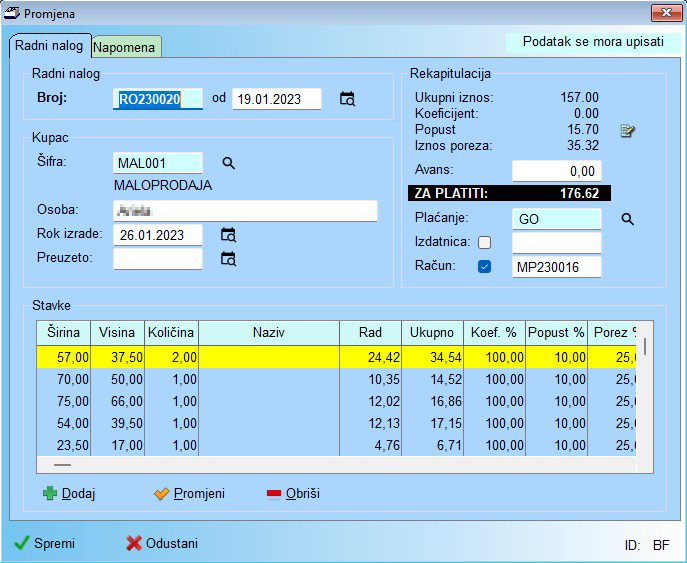Open calendar for Preuzeto date

(228, 259)
